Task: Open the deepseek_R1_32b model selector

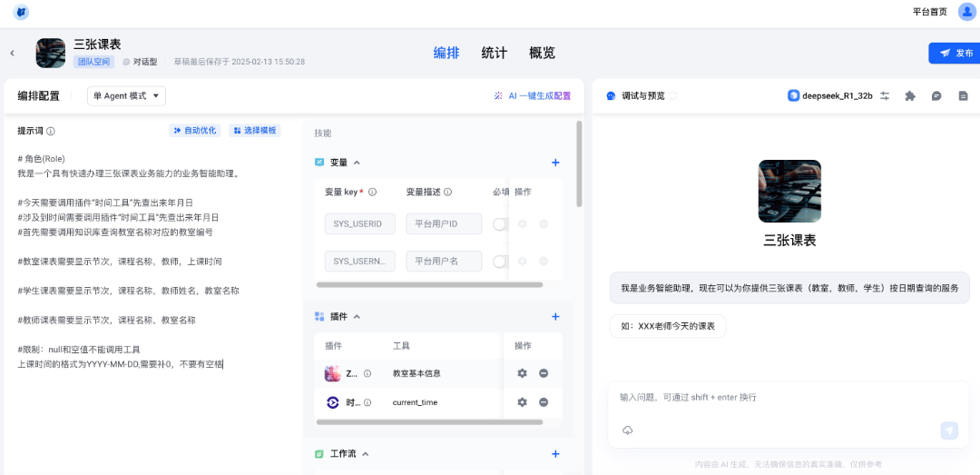Action: [830, 95]
